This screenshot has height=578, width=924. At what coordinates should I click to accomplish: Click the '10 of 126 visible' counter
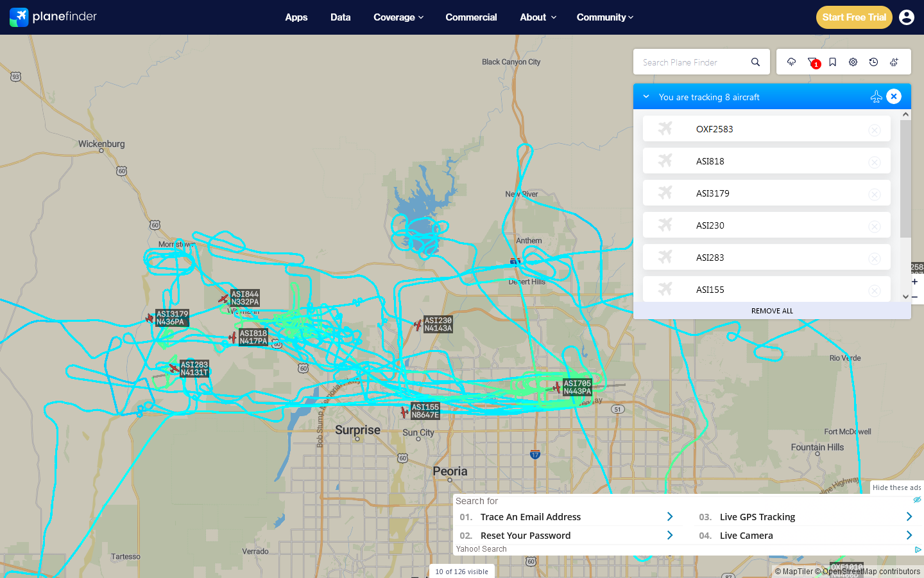[x=462, y=572]
